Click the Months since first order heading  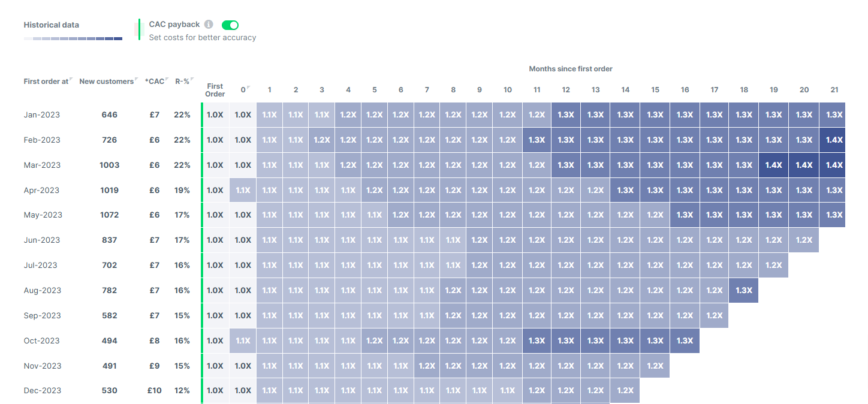[570, 69]
